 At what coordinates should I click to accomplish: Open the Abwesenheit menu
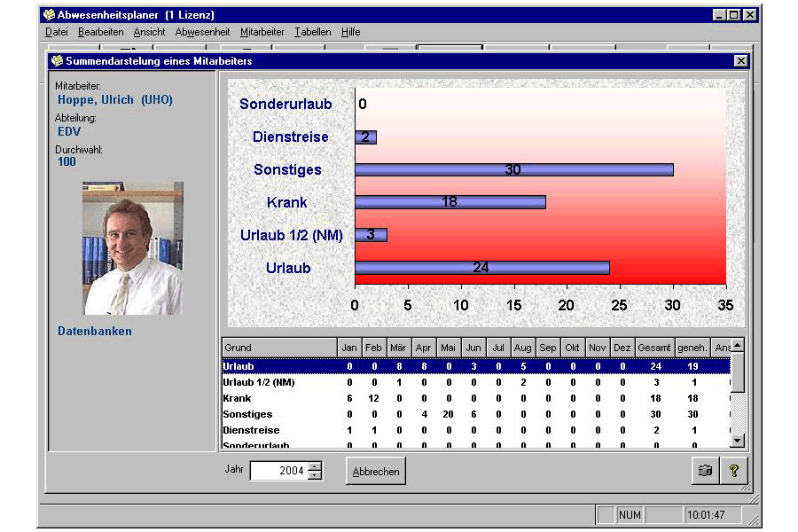tap(202, 32)
